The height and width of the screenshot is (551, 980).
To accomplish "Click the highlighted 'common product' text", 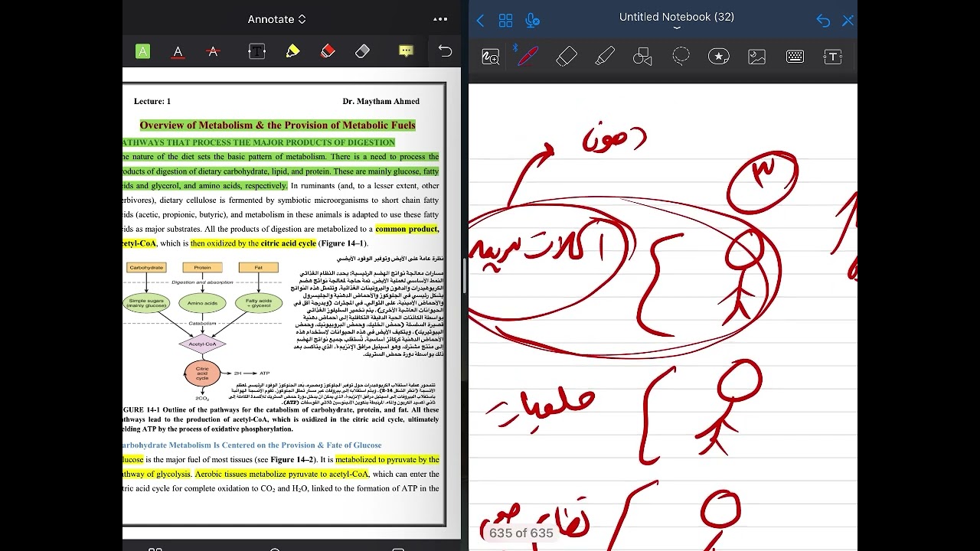I will click(407, 229).
